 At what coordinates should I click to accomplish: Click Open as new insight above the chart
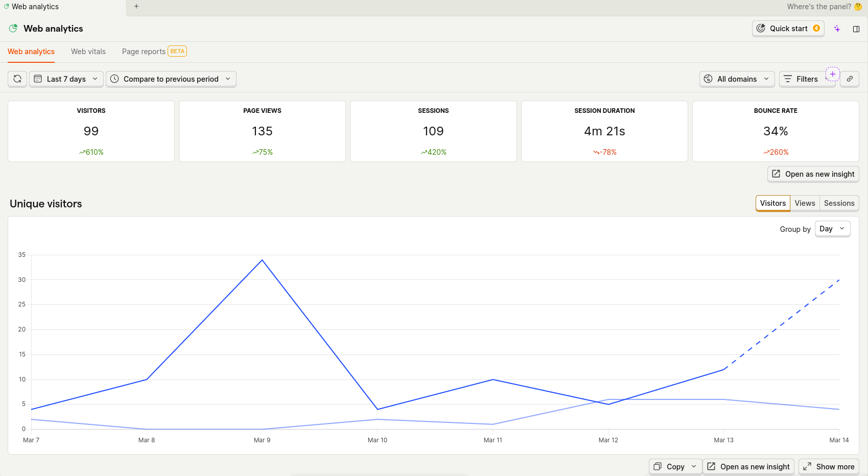click(813, 174)
